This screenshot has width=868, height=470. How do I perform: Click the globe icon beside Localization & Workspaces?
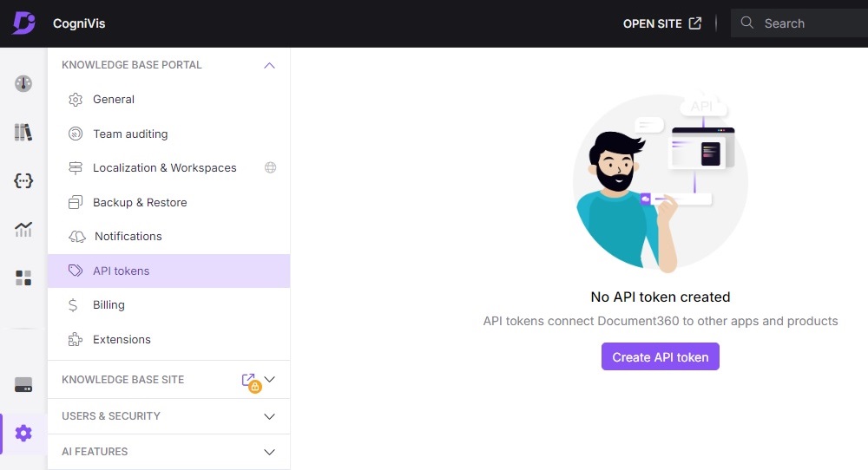(x=270, y=167)
